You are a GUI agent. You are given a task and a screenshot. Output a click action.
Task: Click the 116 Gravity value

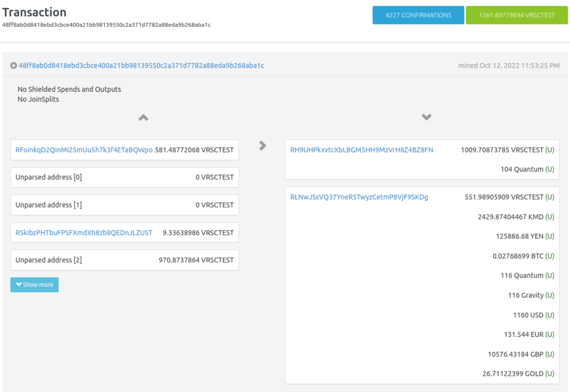click(526, 295)
